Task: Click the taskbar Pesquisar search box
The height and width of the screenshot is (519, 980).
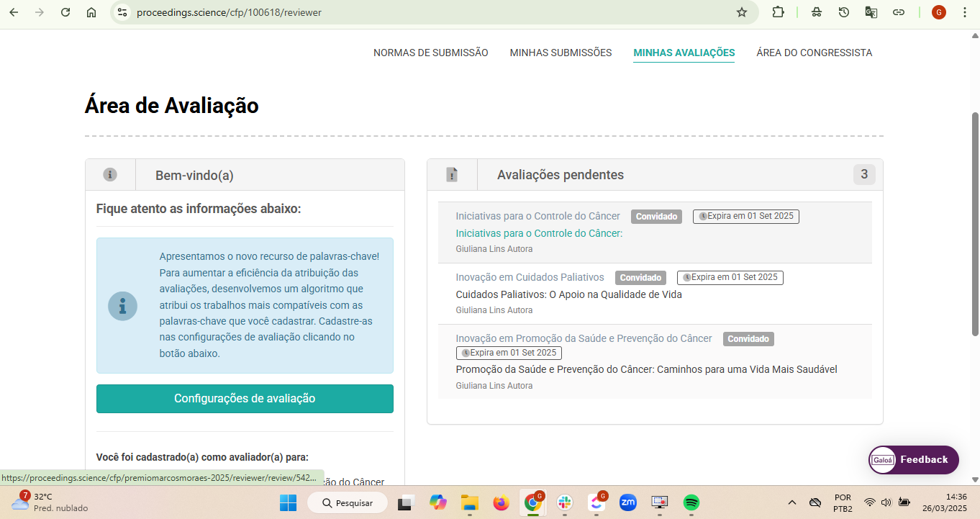Action: [348, 502]
